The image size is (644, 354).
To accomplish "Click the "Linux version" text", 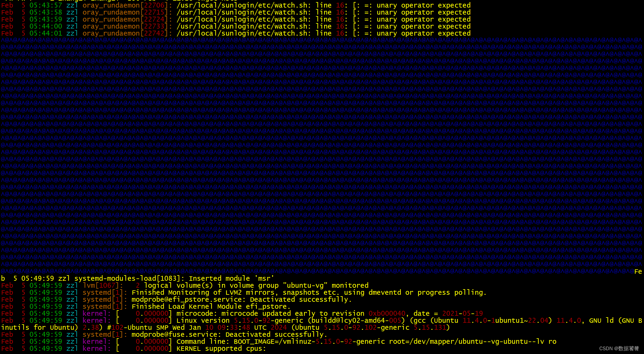I will coord(203,320).
